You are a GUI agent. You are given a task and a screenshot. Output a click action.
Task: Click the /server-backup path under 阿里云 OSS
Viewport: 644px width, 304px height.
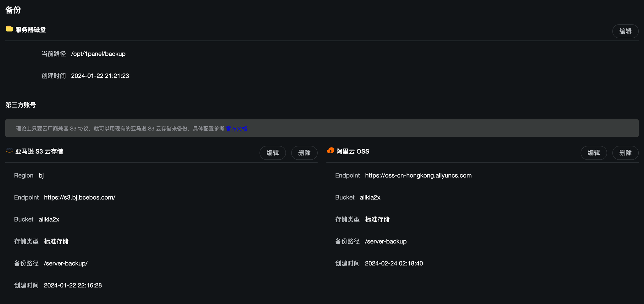pos(386,241)
